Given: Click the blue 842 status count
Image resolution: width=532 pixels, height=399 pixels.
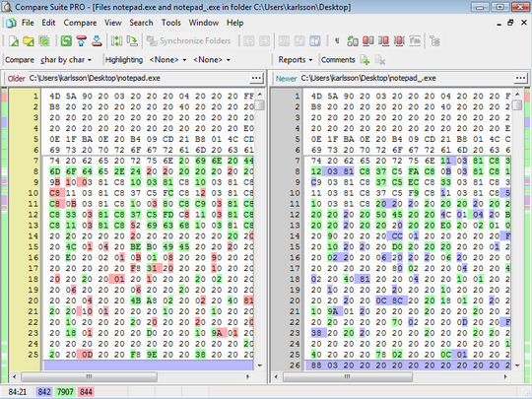Looking at the screenshot, I should [x=44, y=392].
